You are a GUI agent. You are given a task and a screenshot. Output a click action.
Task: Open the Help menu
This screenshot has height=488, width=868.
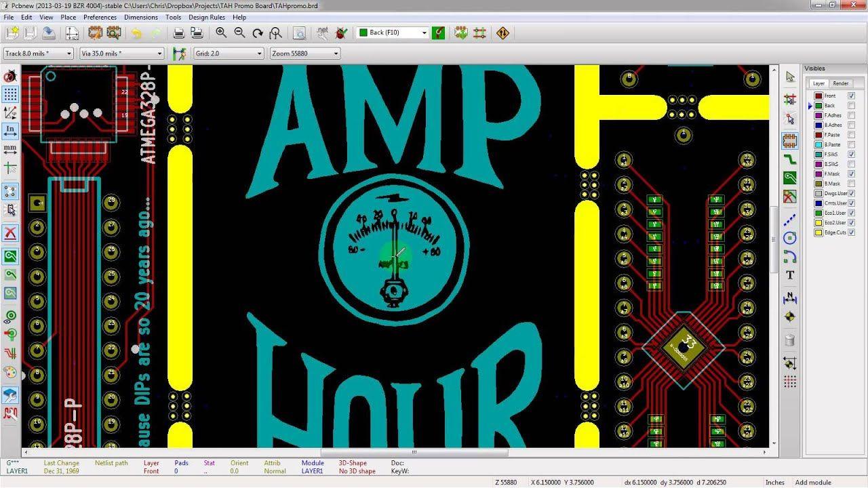click(239, 17)
